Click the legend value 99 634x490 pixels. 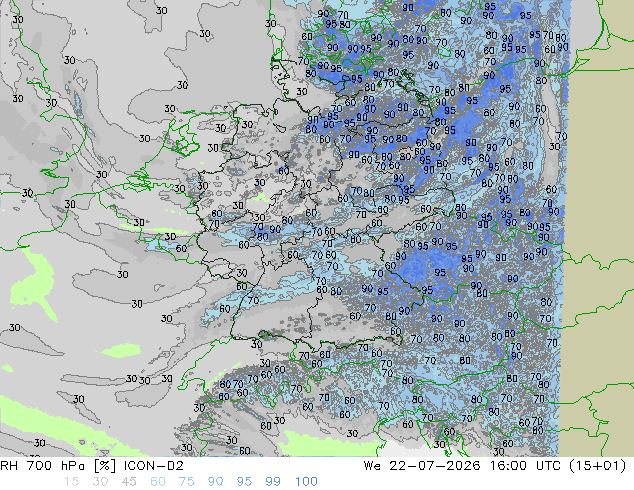[x=273, y=482]
